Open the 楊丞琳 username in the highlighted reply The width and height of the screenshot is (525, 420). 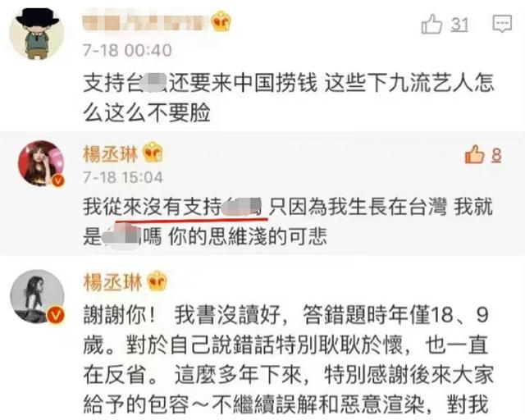click(111, 154)
